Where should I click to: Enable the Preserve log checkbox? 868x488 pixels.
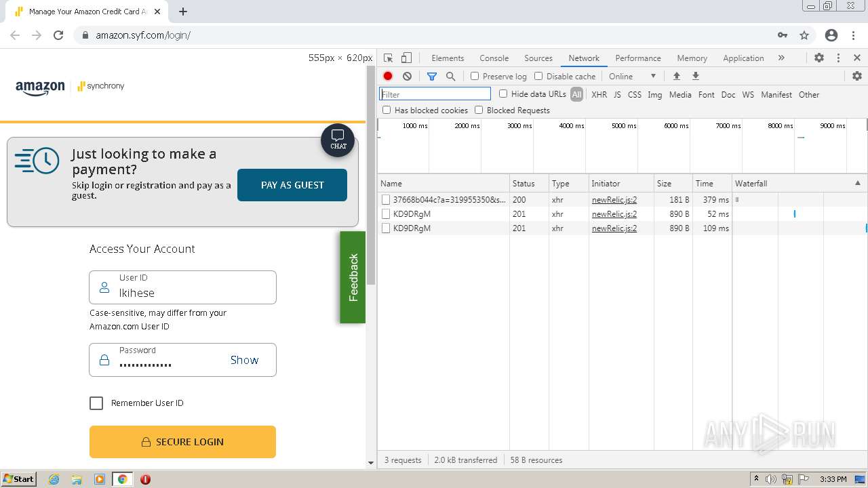pyautogui.click(x=475, y=77)
